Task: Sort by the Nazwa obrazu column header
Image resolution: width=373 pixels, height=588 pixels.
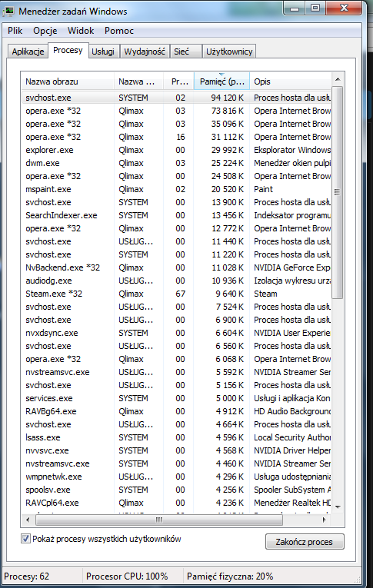Action: (x=68, y=81)
